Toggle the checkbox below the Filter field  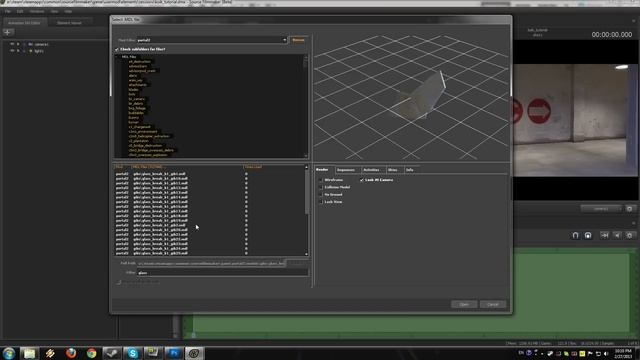pos(119,282)
